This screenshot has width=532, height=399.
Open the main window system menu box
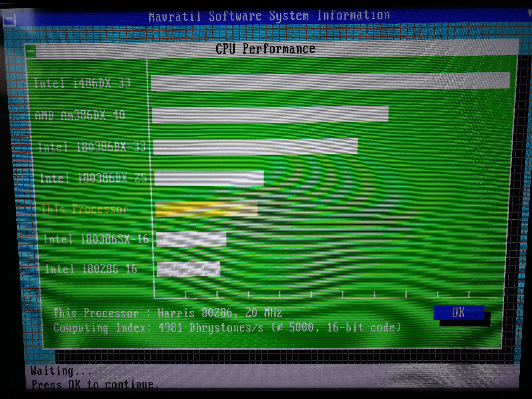click(9, 20)
